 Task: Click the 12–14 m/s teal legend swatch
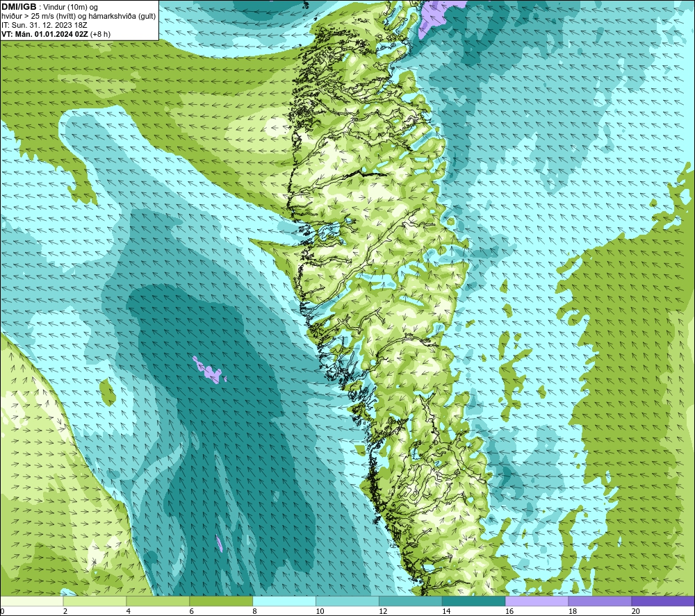pos(411,601)
